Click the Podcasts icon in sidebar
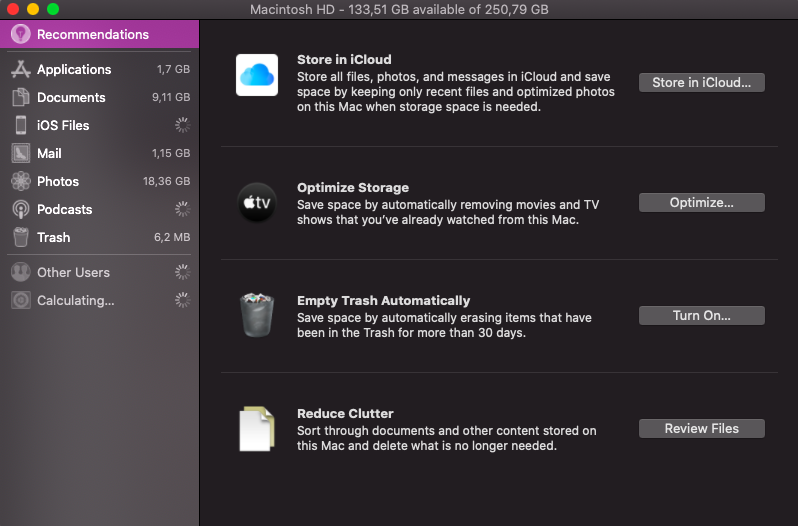Viewport: 798px width, 526px height. pos(20,209)
